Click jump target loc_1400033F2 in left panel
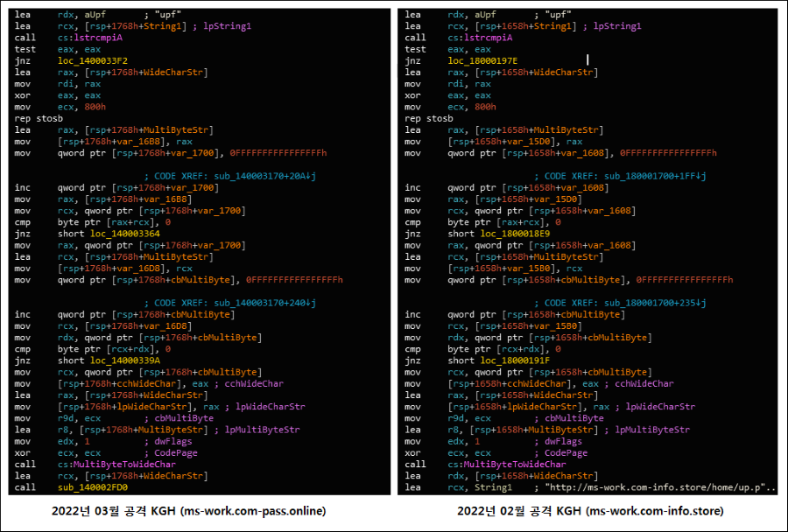Screen dimensions: 788x532 tap(92, 60)
